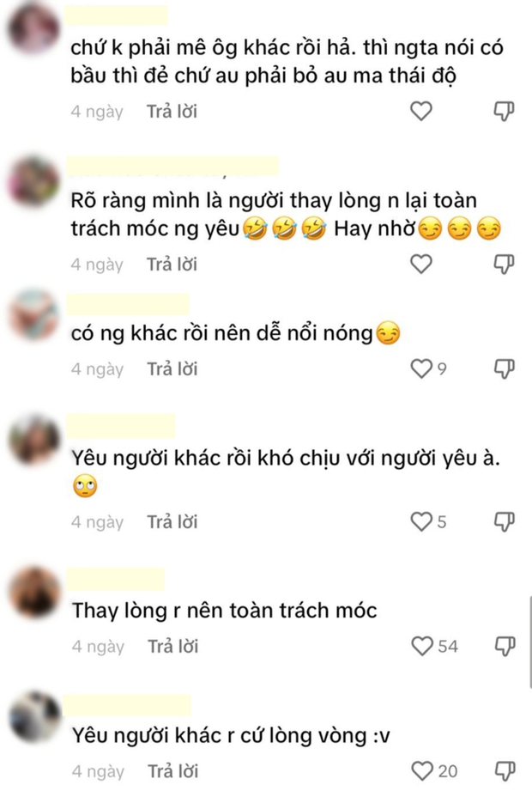
Task: Like the comment with 5 likes
Action: tap(421, 521)
